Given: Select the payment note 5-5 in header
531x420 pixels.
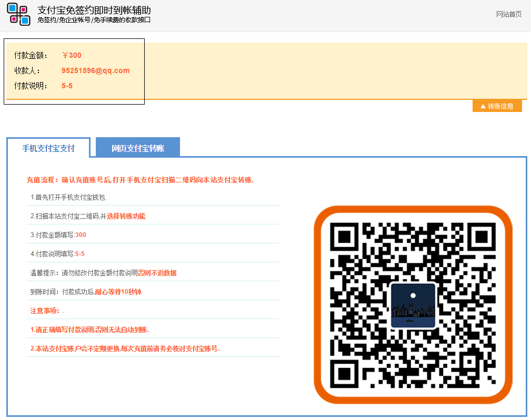Looking at the screenshot, I should pos(67,86).
